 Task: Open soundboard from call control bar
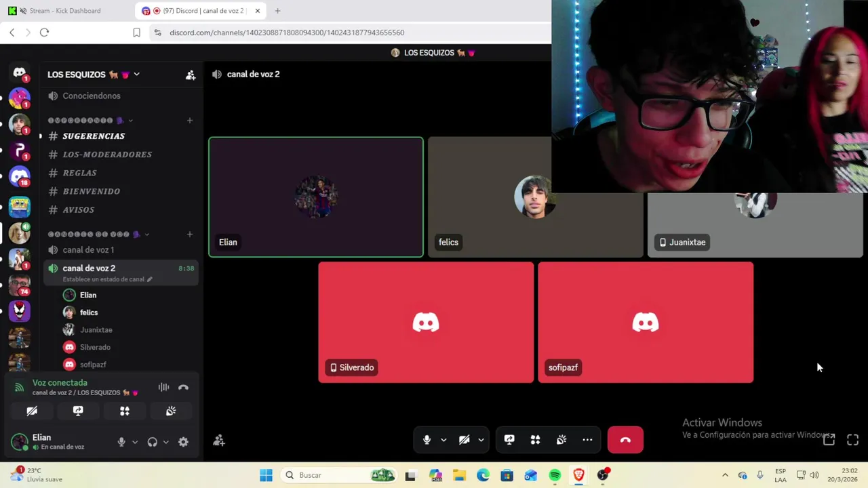coord(561,440)
